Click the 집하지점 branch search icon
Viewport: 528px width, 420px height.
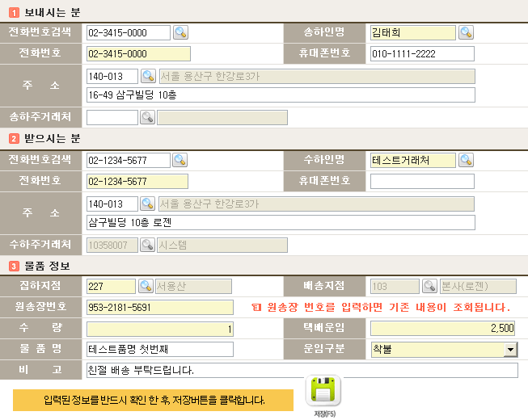146,286
